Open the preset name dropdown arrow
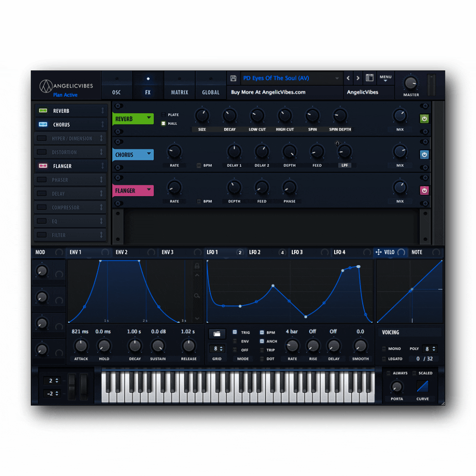Image resolution: width=476 pixels, height=476 pixels. click(337, 79)
